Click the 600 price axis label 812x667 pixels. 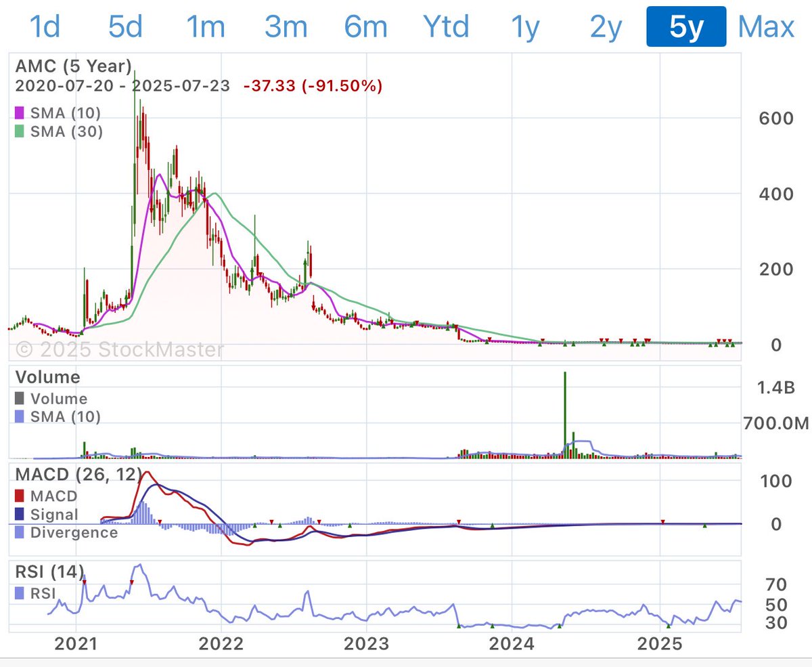(774, 118)
